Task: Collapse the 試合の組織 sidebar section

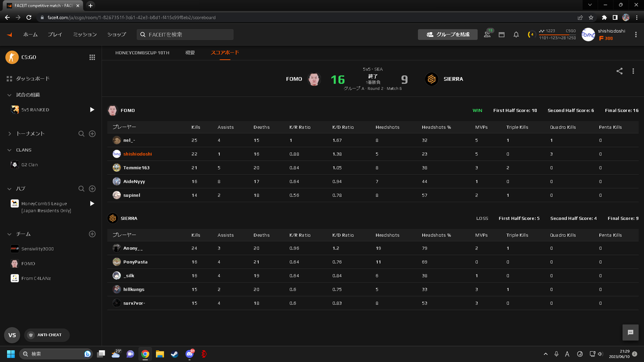Action: tap(9, 95)
